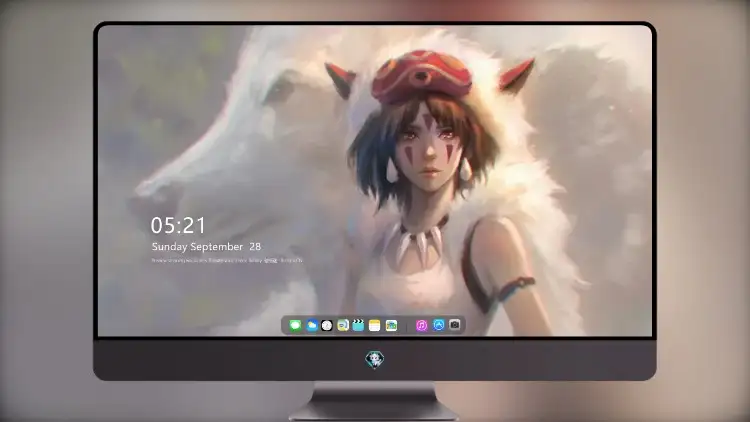Open the pink iTunes Store icon
Image resolution: width=750 pixels, height=422 pixels.
tap(421, 325)
